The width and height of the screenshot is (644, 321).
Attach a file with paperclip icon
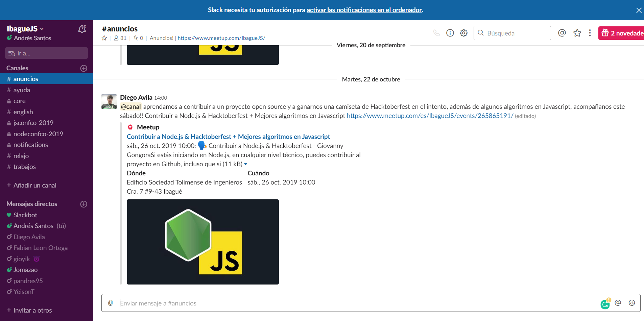111,303
